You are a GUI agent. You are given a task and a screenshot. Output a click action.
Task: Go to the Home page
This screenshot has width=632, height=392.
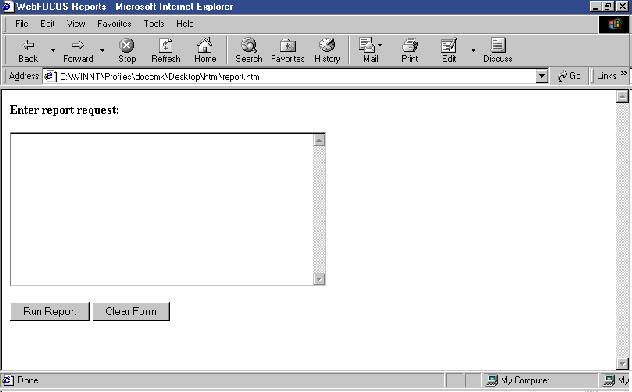pyautogui.click(x=205, y=51)
